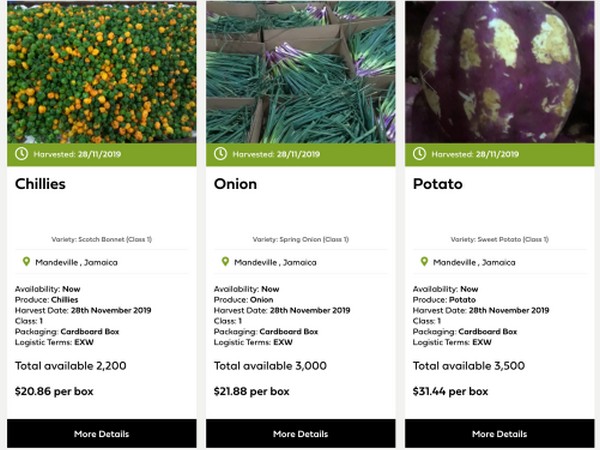The width and height of the screenshot is (600, 450).
Task: Click clock icon on Chillies card
Action: coord(23,155)
